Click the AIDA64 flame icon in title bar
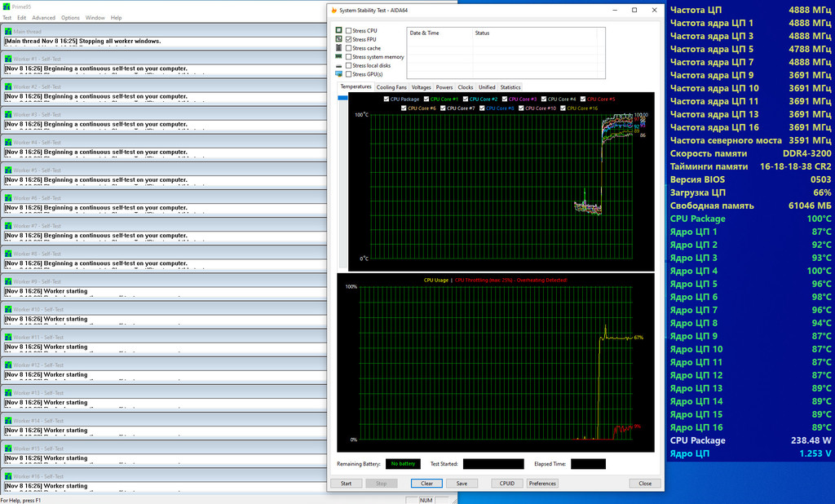 (x=332, y=10)
